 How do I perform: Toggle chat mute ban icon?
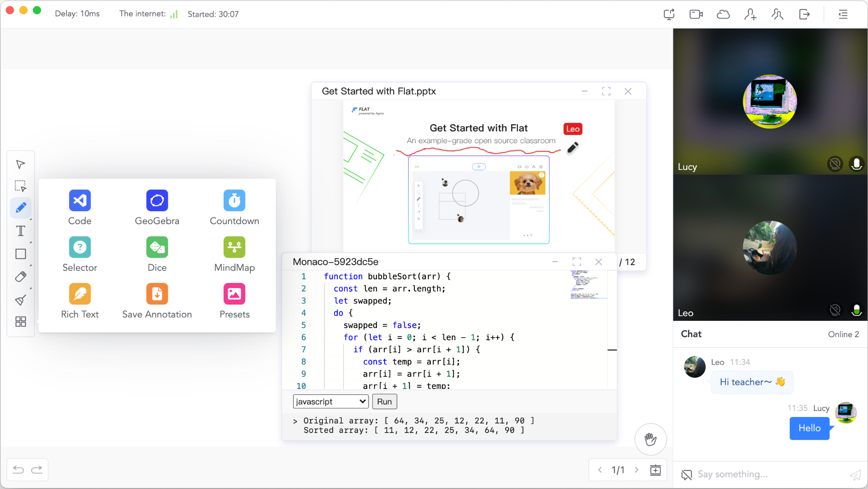click(686, 475)
